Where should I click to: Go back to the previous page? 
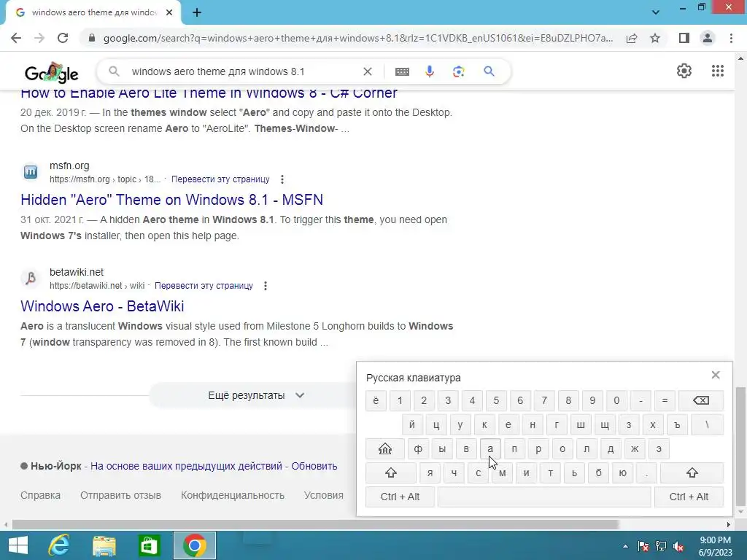click(16, 38)
